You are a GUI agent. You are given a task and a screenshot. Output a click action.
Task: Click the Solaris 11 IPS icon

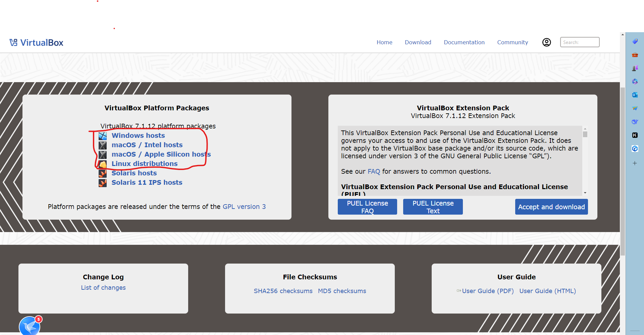(x=103, y=183)
